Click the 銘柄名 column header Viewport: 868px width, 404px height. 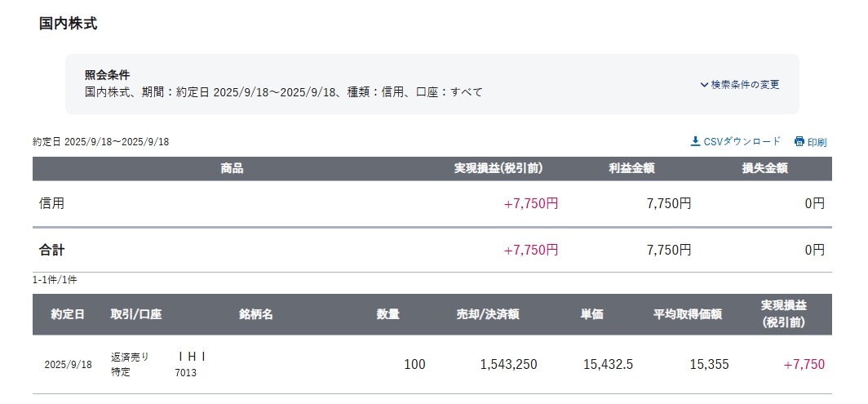pos(256,314)
